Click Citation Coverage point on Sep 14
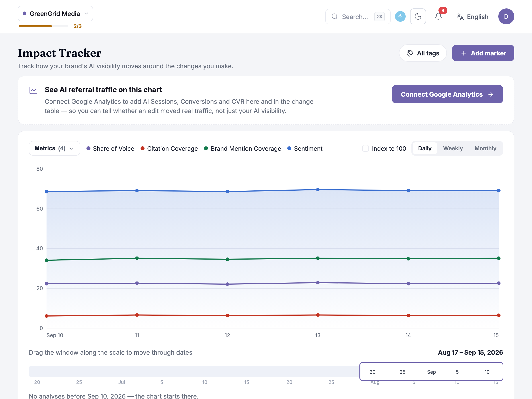The height and width of the screenshot is (399, 532). click(408, 316)
